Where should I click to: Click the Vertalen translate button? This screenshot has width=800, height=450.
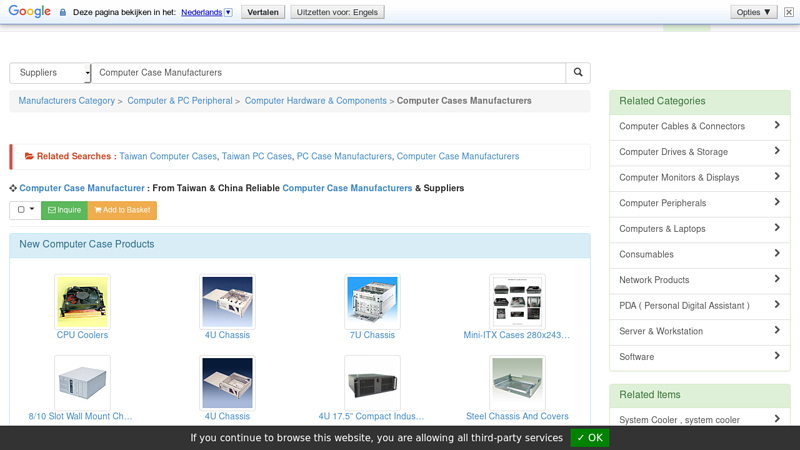(263, 12)
